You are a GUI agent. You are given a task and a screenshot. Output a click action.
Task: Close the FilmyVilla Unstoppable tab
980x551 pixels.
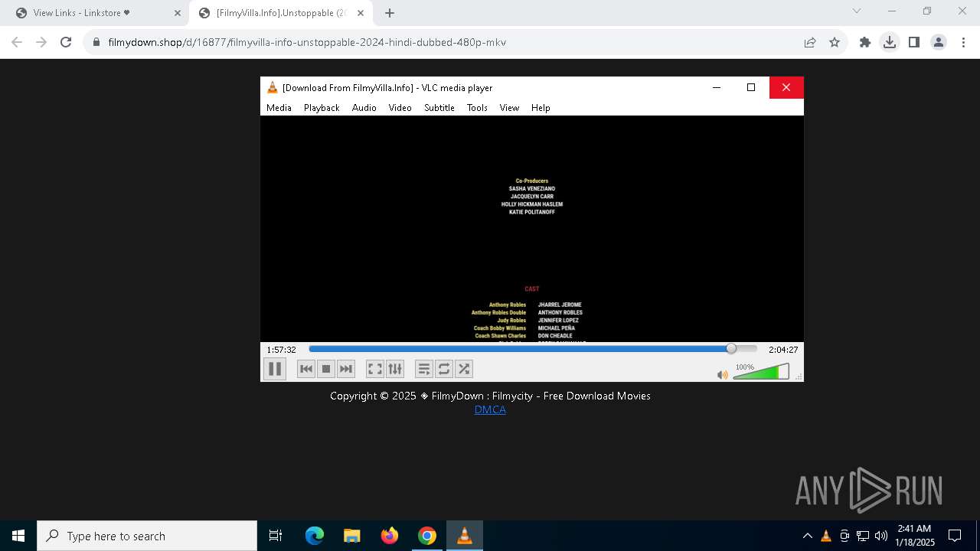[x=361, y=13]
